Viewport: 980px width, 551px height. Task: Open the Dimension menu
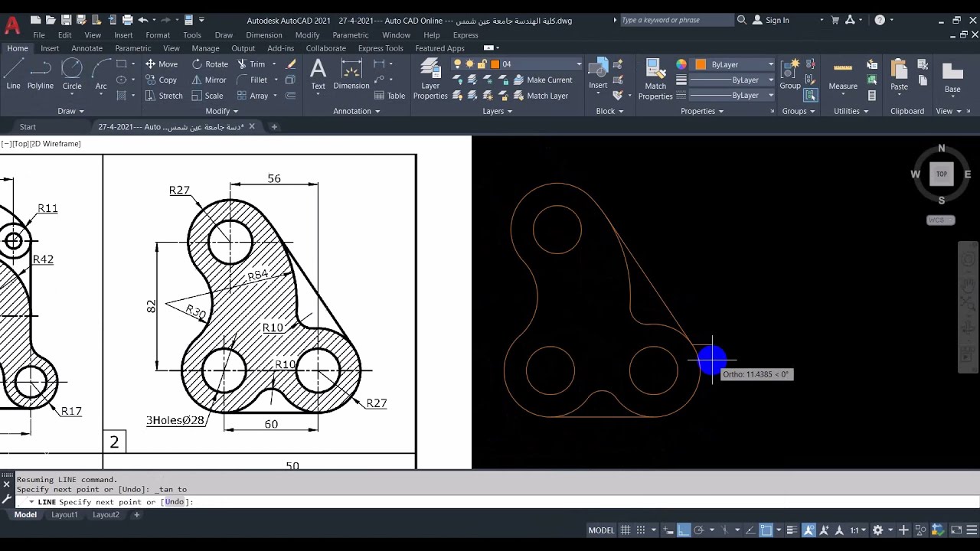[x=264, y=35]
